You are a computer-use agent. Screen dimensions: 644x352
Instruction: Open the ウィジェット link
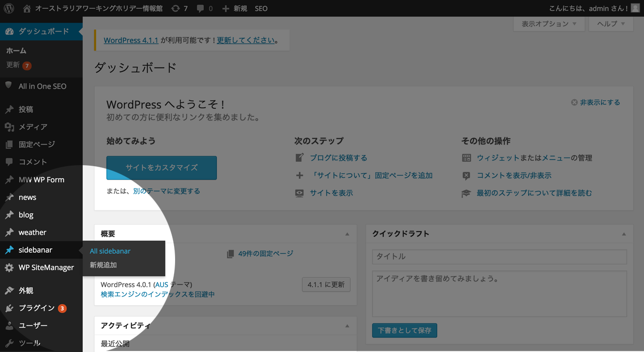(498, 158)
